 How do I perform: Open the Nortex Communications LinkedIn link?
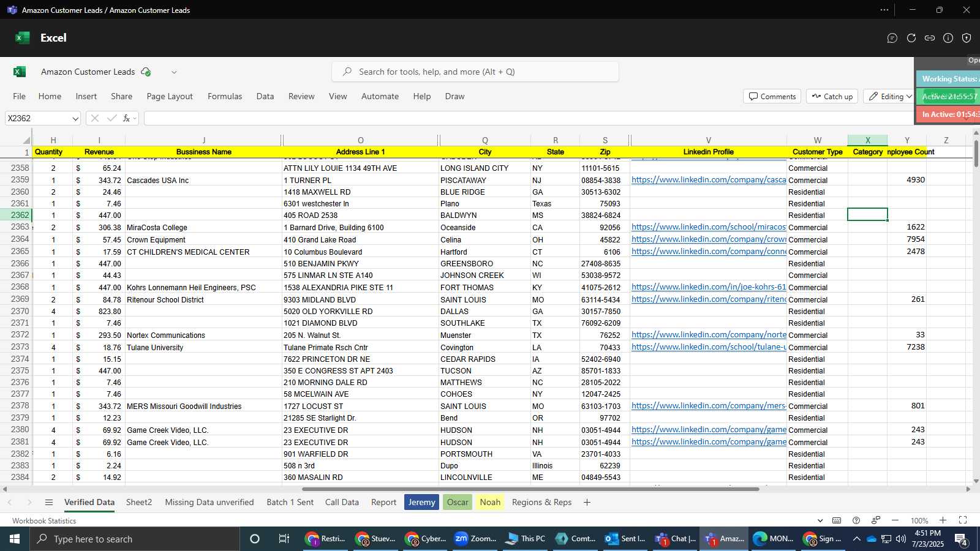[709, 335]
